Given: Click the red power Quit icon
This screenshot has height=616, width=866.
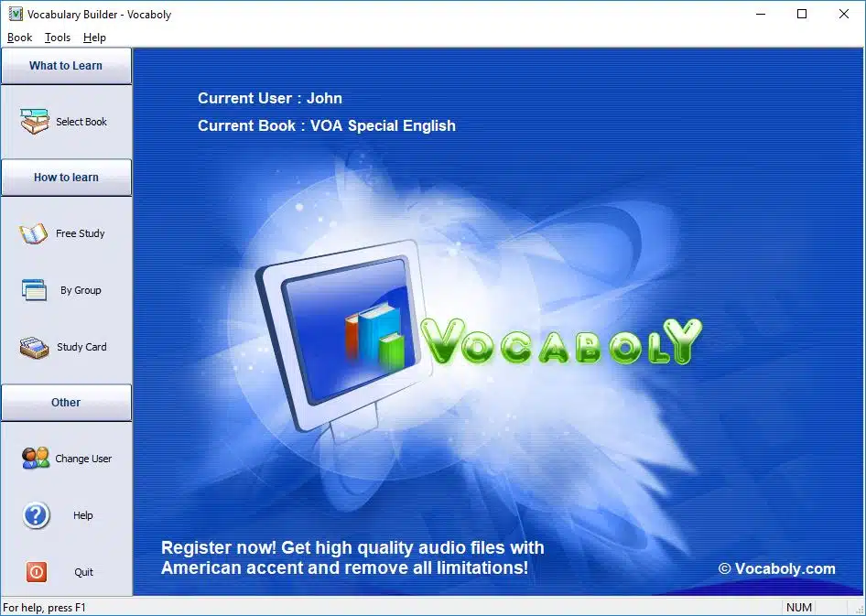Looking at the screenshot, I should click(37, 572).
